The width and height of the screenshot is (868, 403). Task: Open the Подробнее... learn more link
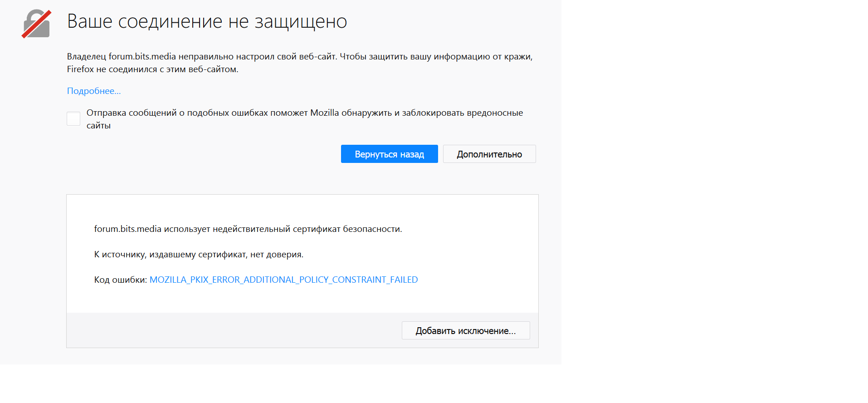94,91
